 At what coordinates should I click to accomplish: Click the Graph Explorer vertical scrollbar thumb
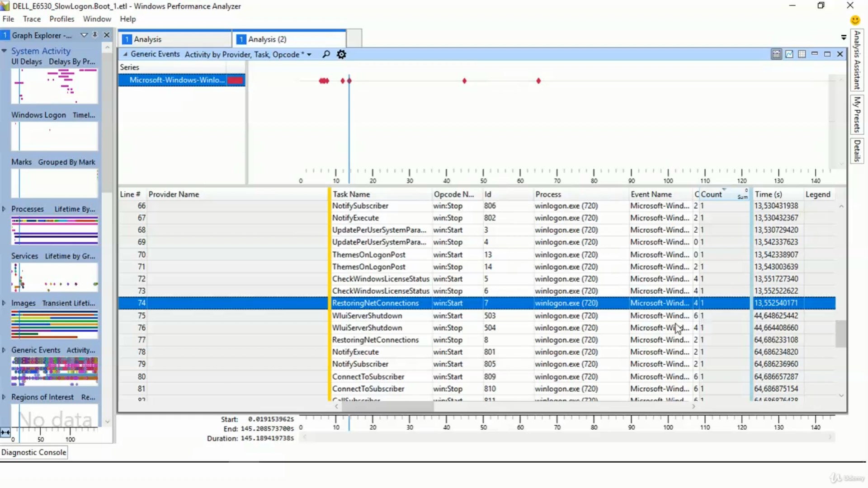[x=107, y=122]
